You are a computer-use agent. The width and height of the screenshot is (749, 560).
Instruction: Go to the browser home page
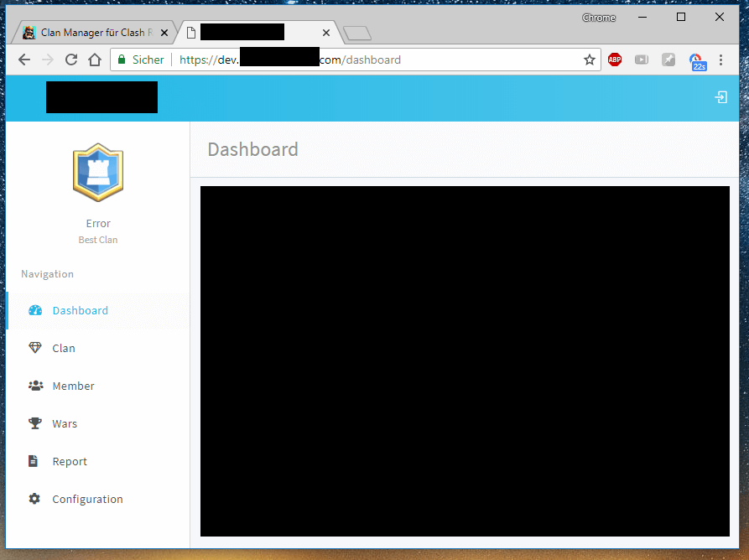pyautogui.click(x=95, y=60)
